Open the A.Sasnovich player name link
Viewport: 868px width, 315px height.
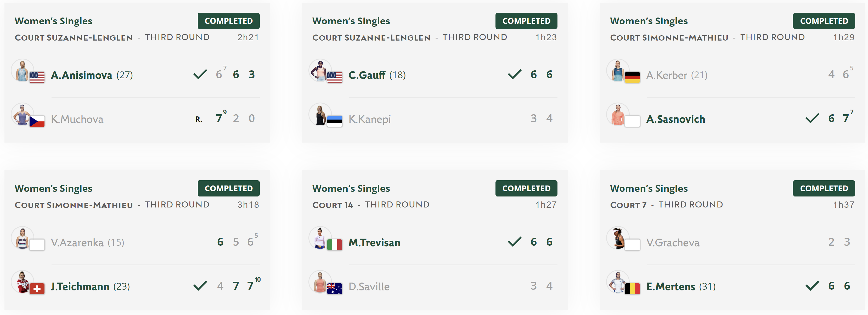pyautogui.click(x=675, y=119)
